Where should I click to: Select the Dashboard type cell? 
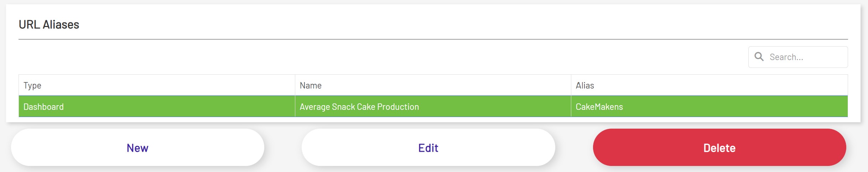43,107
